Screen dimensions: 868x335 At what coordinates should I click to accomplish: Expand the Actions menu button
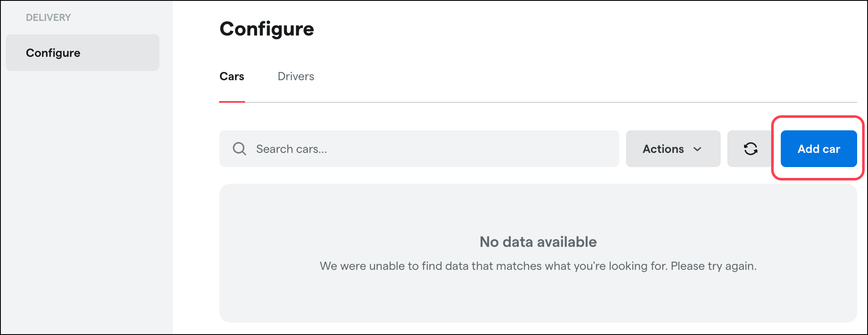click(x=673, y=149)
